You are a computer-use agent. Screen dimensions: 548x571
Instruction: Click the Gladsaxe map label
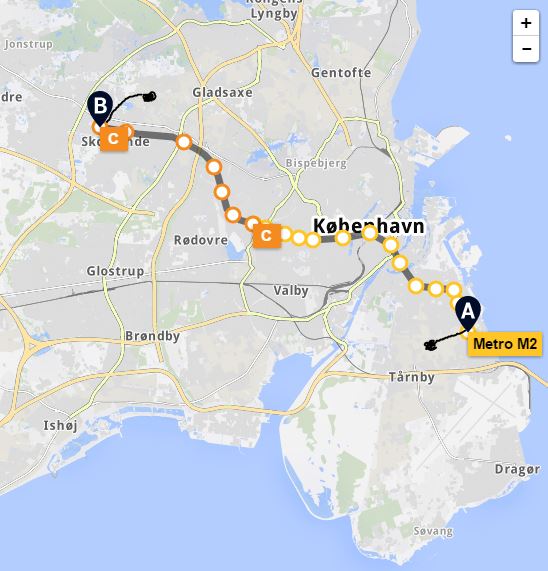coord(222,92)
